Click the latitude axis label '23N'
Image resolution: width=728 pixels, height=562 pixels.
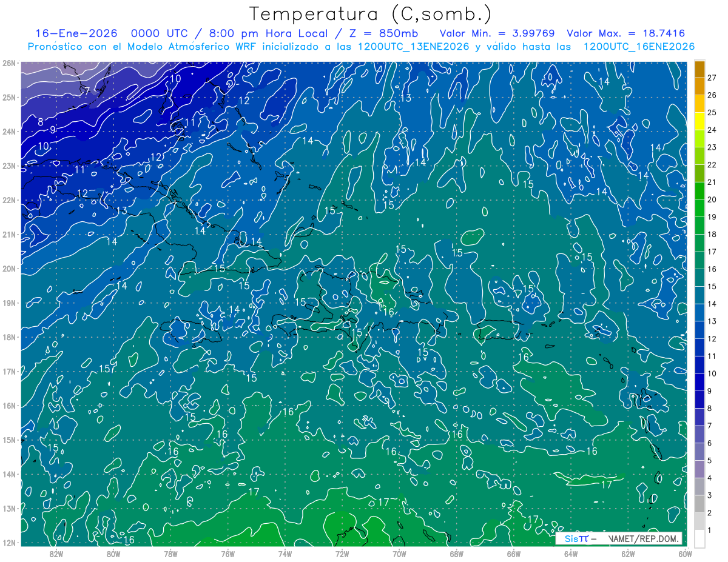click(x=8, y=166)
